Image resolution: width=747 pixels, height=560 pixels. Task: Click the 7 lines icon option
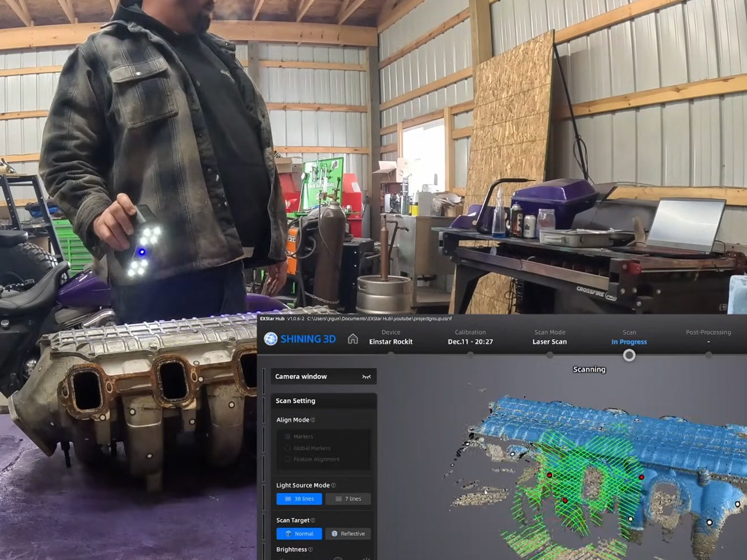[x=338, y=499]
